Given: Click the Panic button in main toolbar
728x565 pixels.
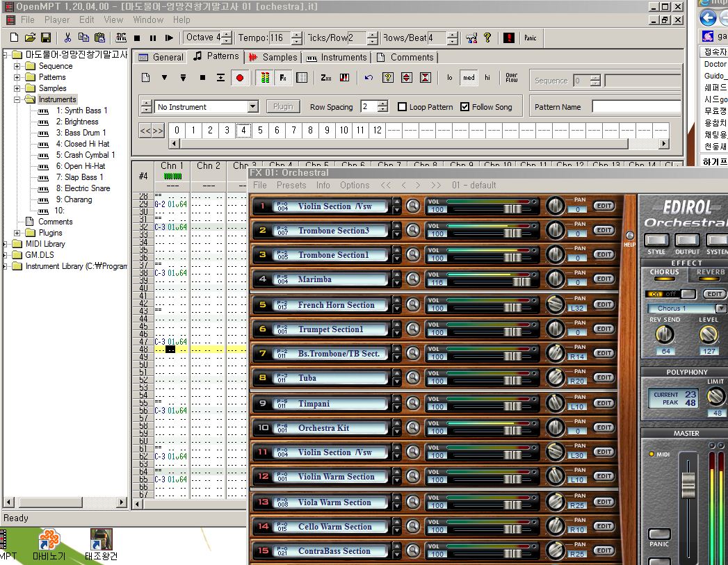Looking at the screenshot, I should click(x=531, y=38).
